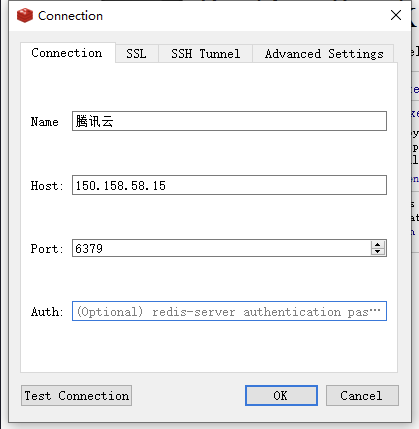Click the Port field showing 6379
Screen dimensions: 419x429
coord(221,248)
